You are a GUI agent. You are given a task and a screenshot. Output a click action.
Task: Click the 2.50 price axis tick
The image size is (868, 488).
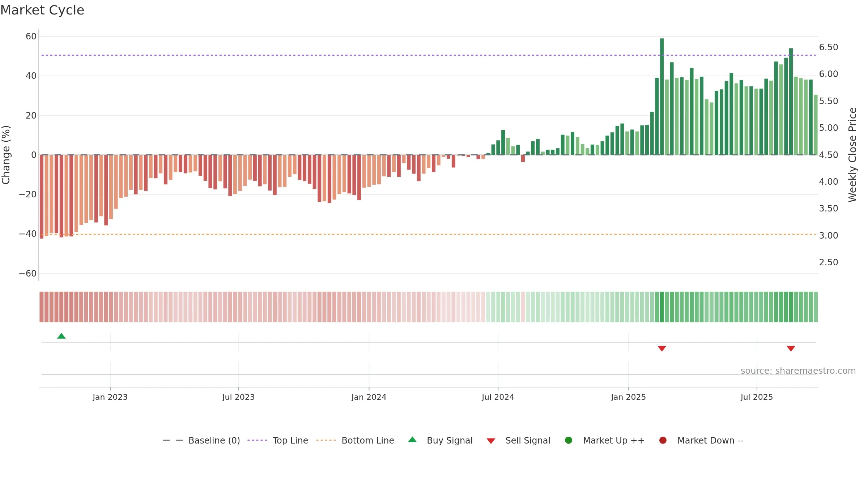[829, 262]
